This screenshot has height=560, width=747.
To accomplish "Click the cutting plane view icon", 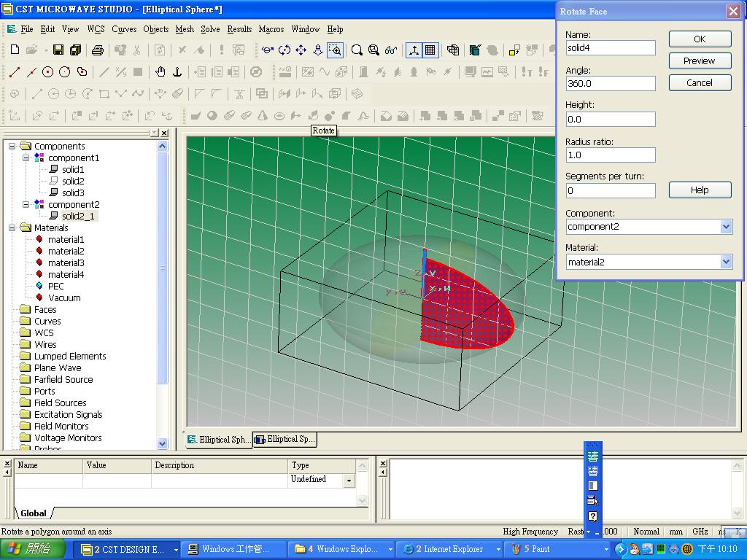I will click(475, 50).
